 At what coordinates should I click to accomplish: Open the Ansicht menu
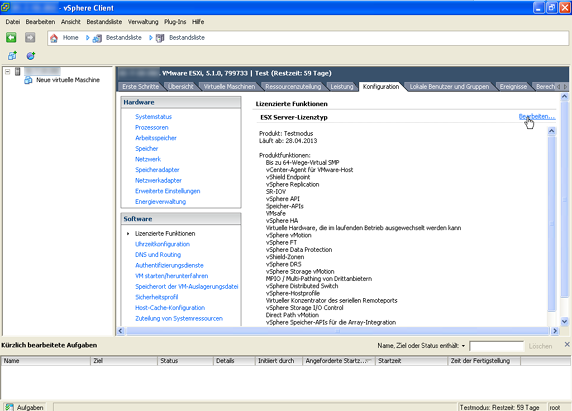(x=71, y=22)
